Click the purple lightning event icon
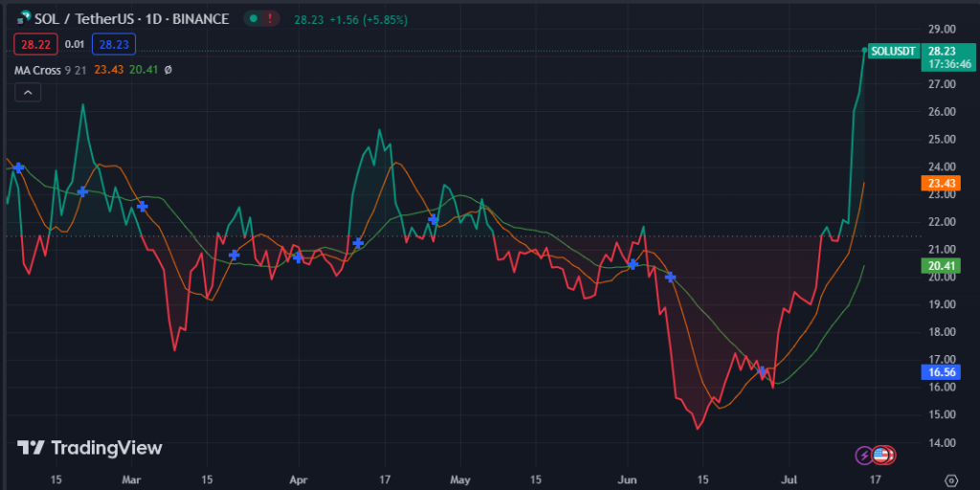 865,456
